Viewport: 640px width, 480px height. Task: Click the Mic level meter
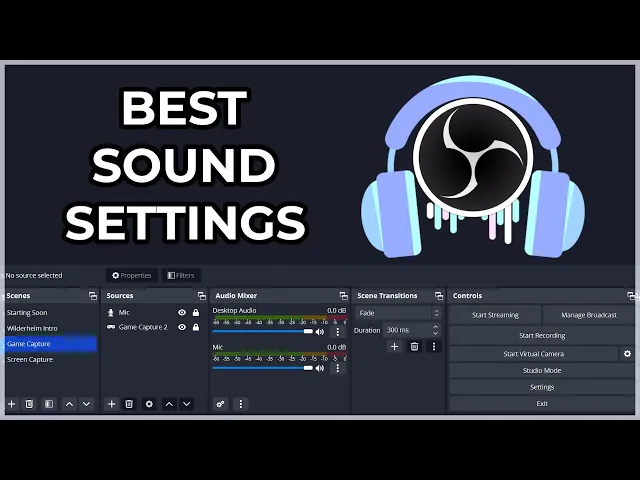280,354
